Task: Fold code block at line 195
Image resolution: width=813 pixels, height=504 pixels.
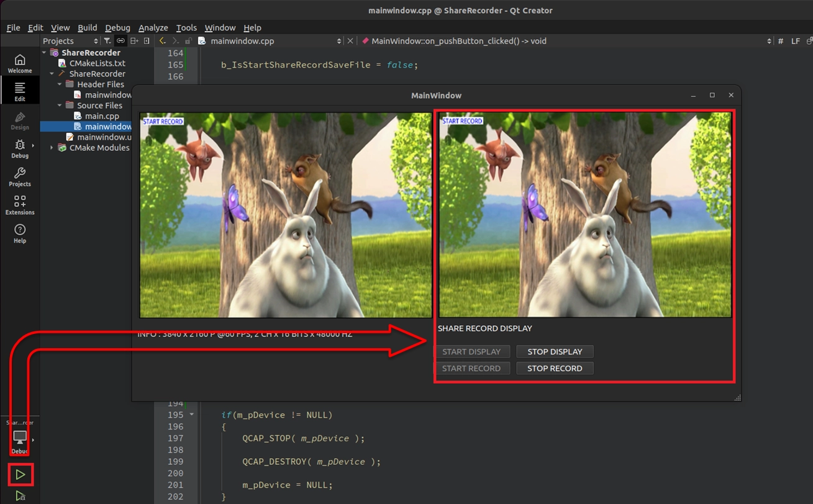Action: 191,415
